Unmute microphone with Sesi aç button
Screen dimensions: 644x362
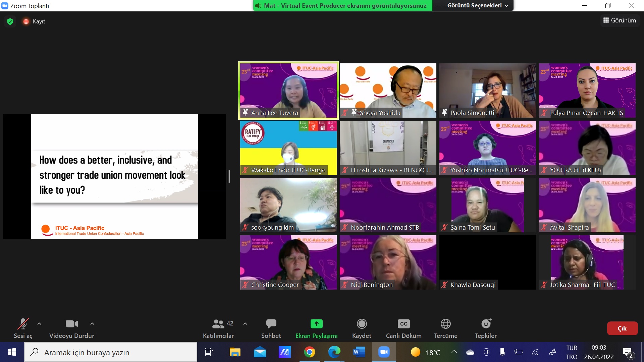(23, 328)
